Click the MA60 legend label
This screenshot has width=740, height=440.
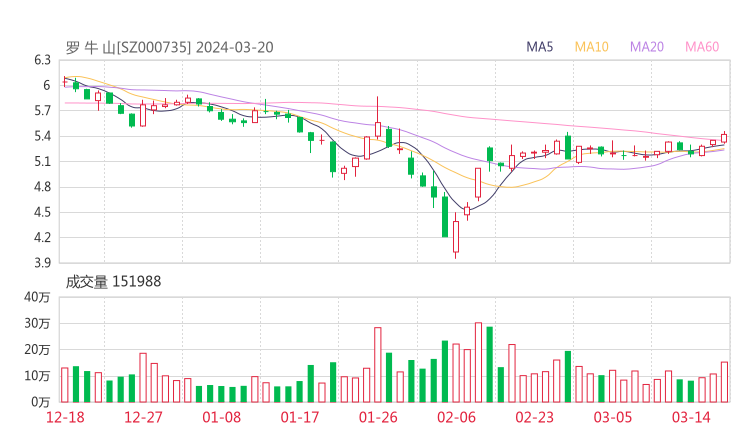[702, 47]
